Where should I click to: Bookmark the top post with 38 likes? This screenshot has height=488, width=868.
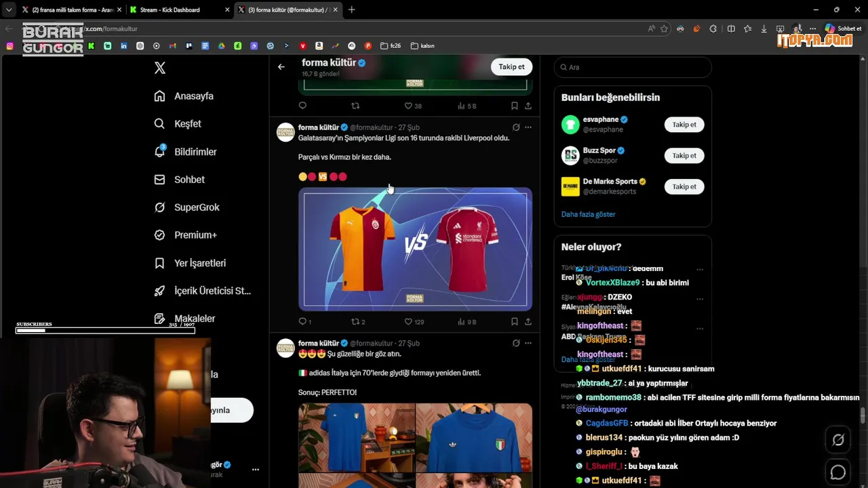coord(515,106)
